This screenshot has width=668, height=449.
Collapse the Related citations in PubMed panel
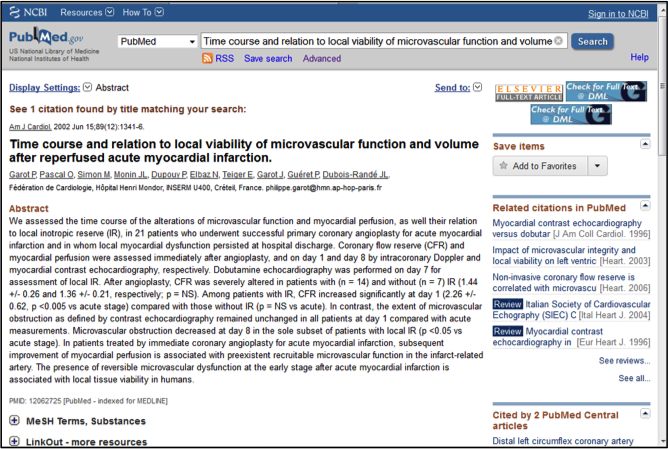645,206
